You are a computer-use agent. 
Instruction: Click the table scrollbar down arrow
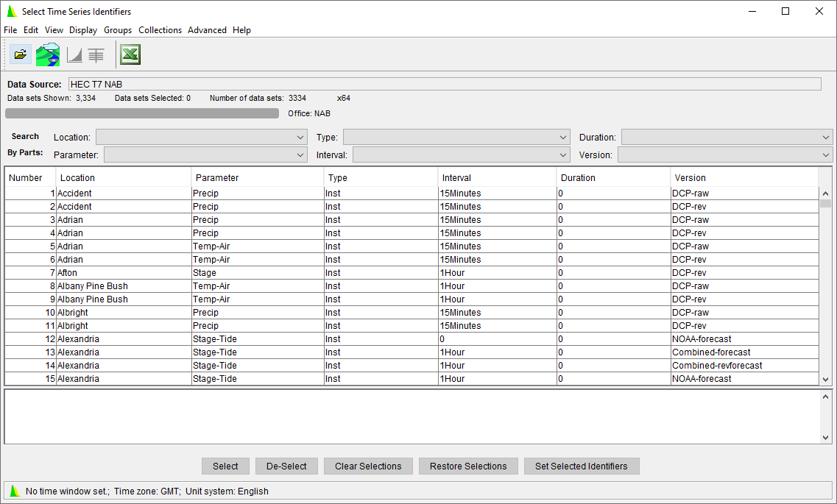(x=825, y=380)
